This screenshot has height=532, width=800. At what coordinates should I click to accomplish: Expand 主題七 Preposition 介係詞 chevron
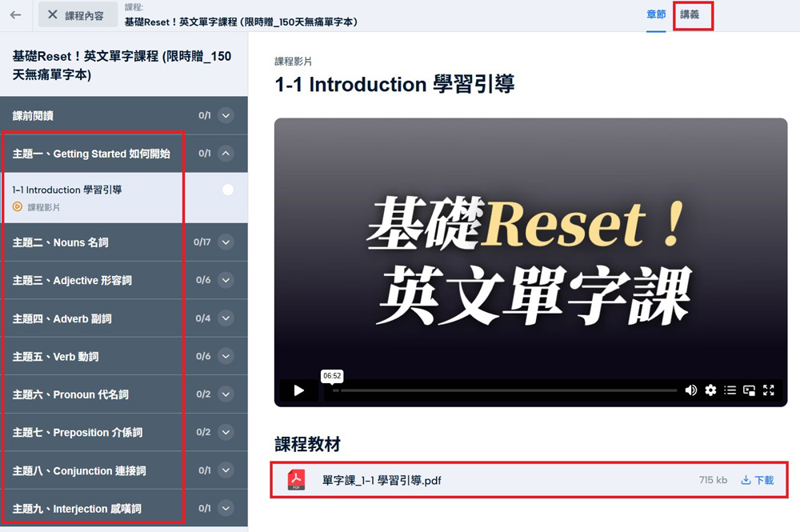(226, 432)
